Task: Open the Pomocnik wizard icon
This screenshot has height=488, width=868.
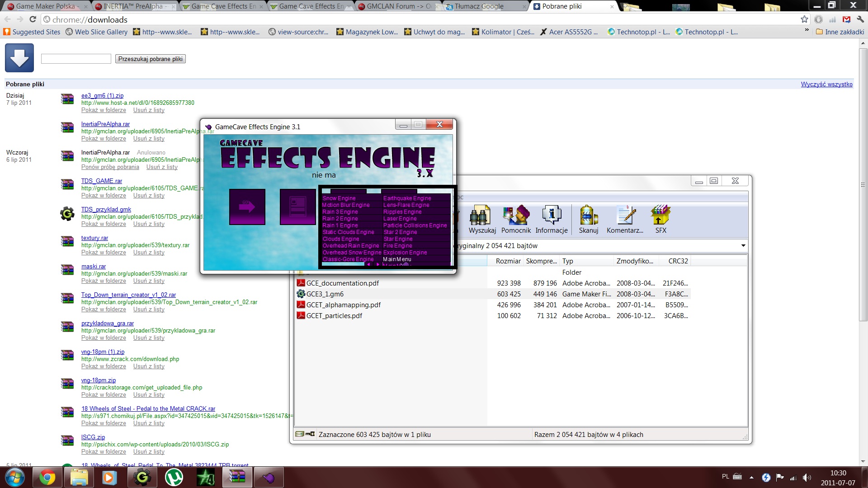Action: [x=516, y=216]
